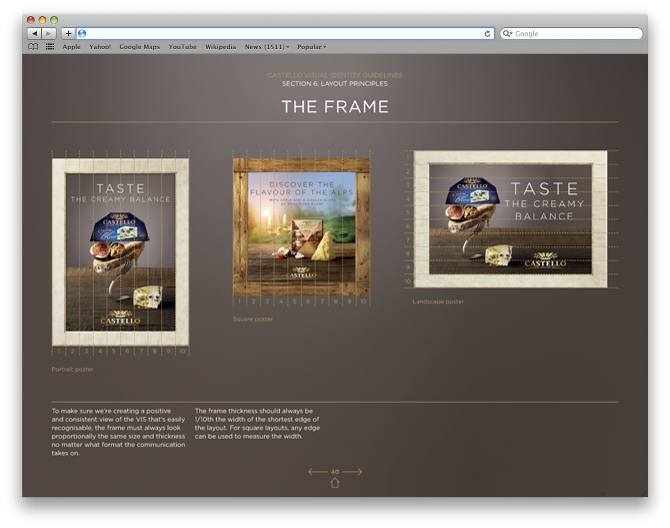Click Section 6: Layout Principles text

(335, 84)
